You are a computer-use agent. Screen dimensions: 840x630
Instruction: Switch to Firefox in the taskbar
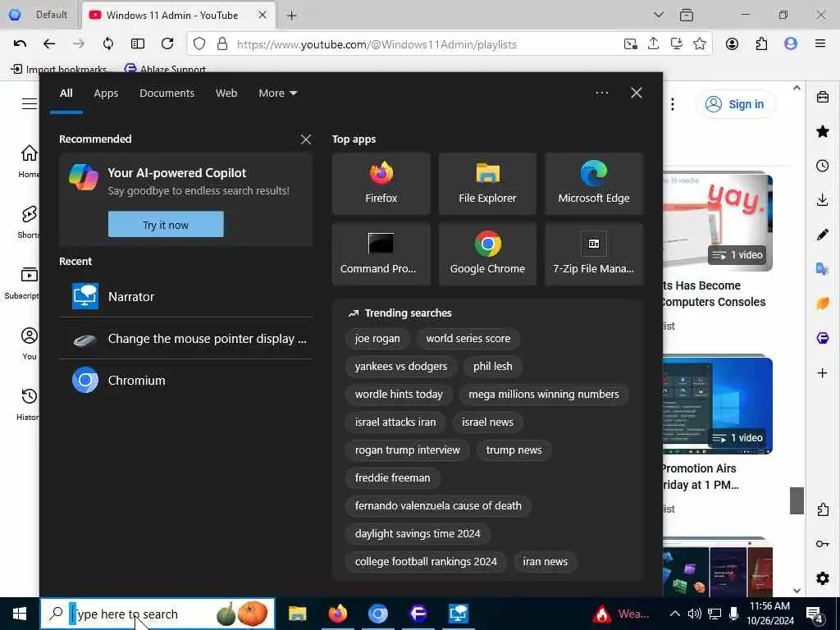337,614
